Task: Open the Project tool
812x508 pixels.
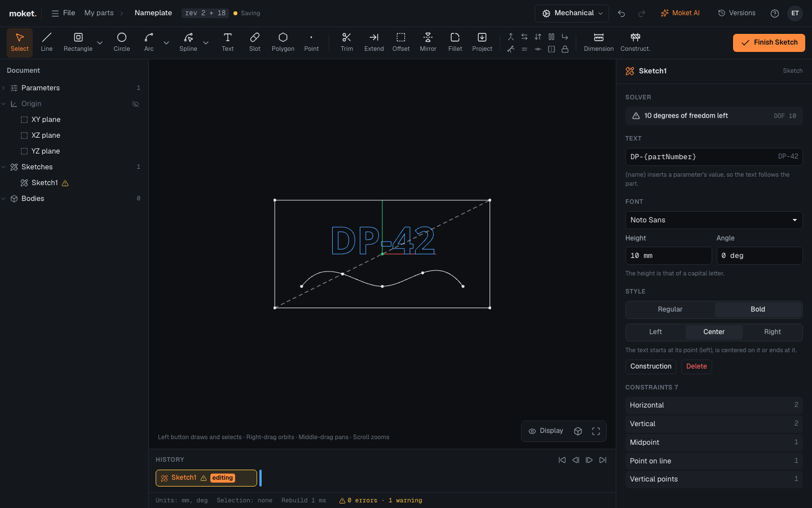Action: tap(482, 42)
